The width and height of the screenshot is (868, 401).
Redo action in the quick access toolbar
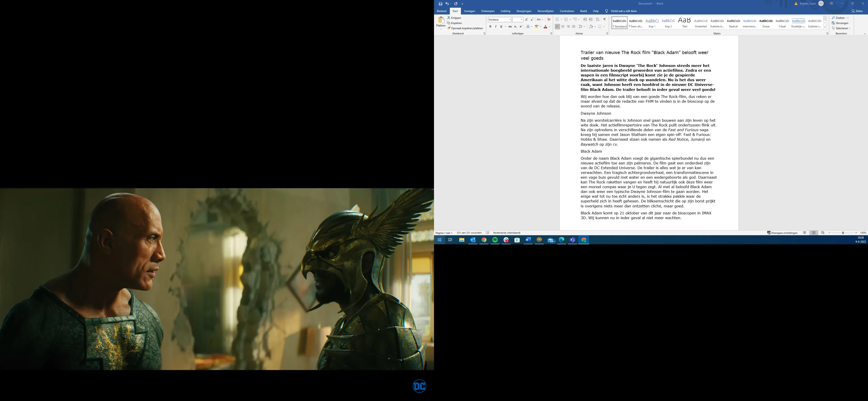click(x=456, y=4)
